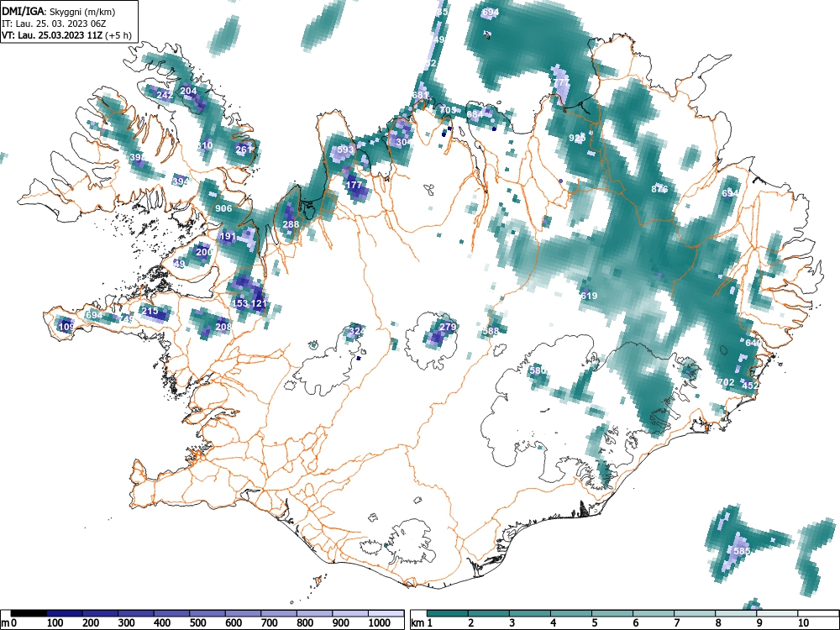Click the 288 visibility value
The height and width of the screenshot is (630, 840).
point(291,224)
